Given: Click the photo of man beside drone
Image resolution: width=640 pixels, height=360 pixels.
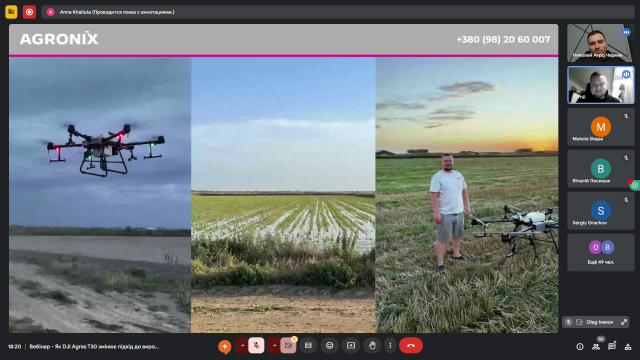Looking at the screenshot, I should click(x=467, y=195).
